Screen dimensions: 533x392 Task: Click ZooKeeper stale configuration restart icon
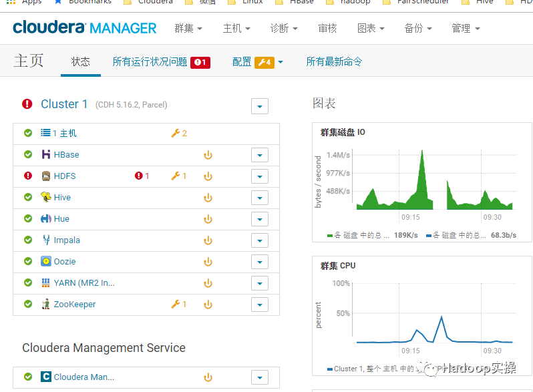[x=208, y=305]
